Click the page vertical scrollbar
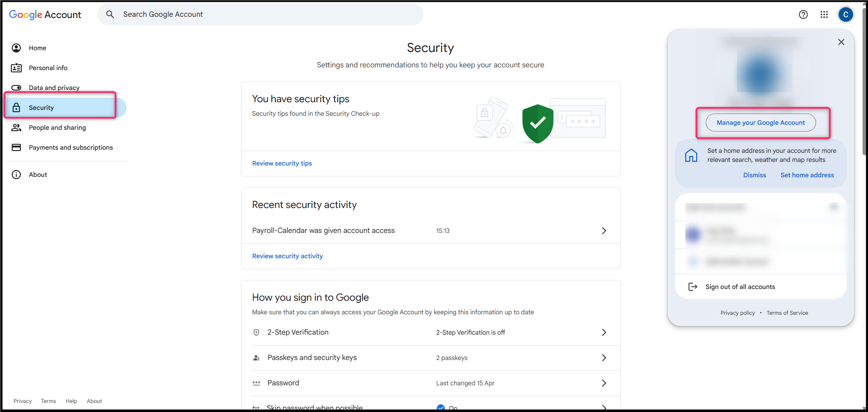868x412 pixels. coord(864,81)
